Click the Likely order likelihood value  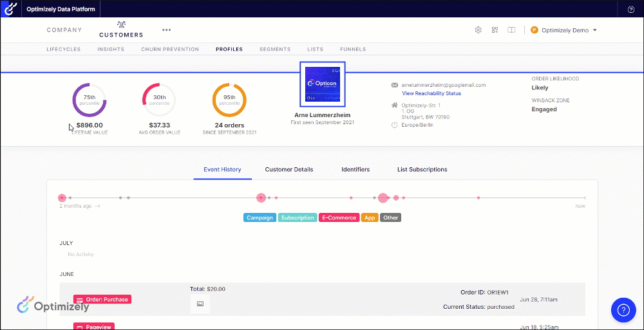[540, 87]
